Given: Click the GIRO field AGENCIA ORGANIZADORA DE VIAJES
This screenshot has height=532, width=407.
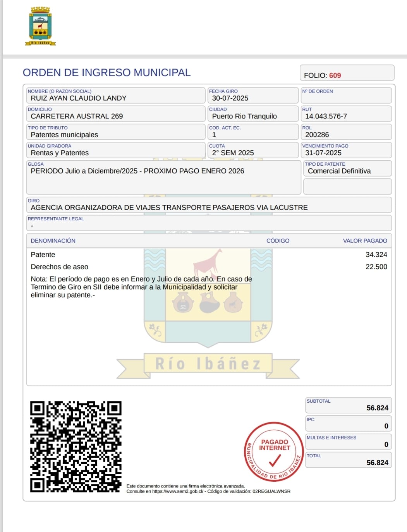Looking at the screenshot, I should (x=209, y=204).
